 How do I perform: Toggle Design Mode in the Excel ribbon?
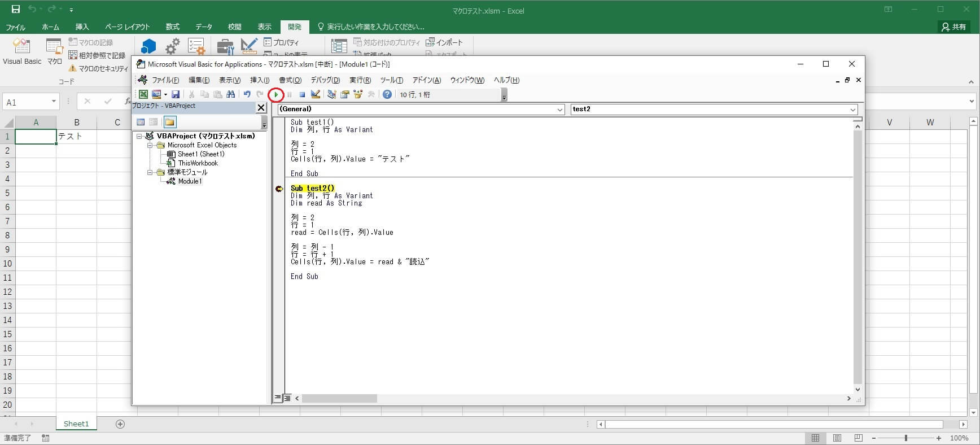click(x=249, y=46)
